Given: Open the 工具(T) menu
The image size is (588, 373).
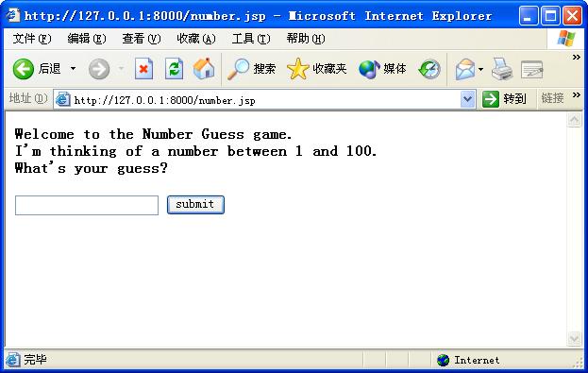Looking at the screenshot, I should (x=250, y=39).
